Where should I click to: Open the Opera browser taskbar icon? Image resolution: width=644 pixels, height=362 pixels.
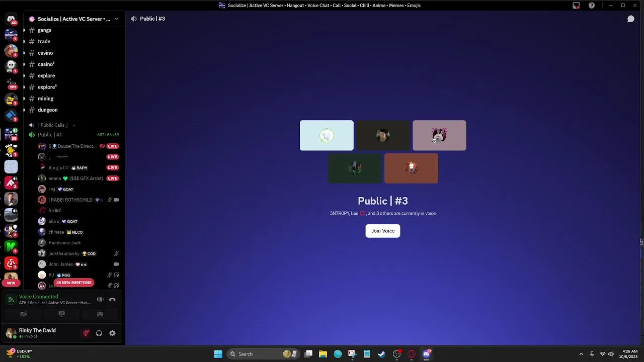(412, 354)
